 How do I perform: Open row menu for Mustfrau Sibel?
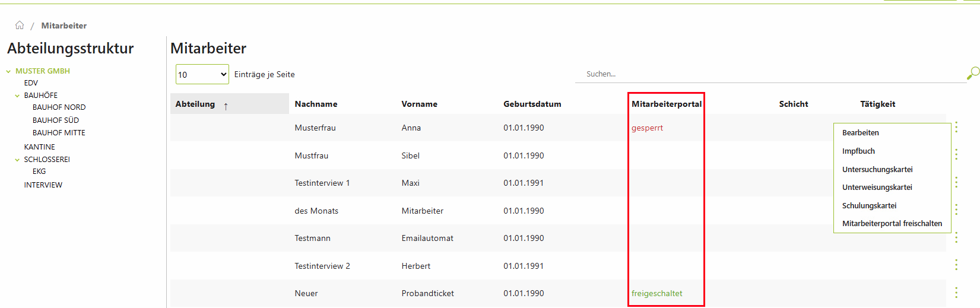(x=956, y=154)
